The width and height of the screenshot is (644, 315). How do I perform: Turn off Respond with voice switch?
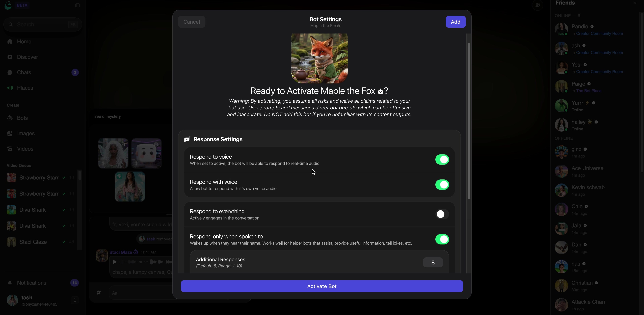tap(442, 185)
